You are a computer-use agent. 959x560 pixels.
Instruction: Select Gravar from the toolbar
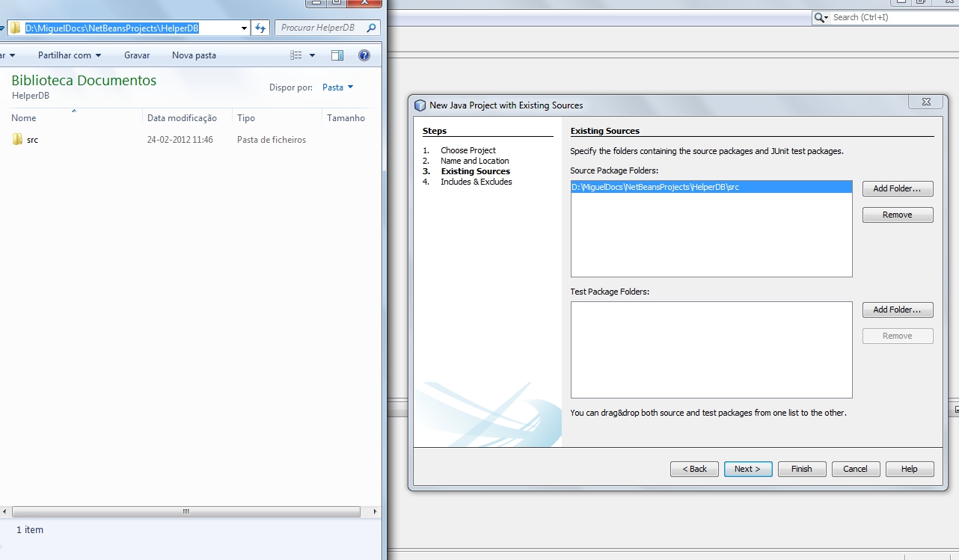[137, 55]
